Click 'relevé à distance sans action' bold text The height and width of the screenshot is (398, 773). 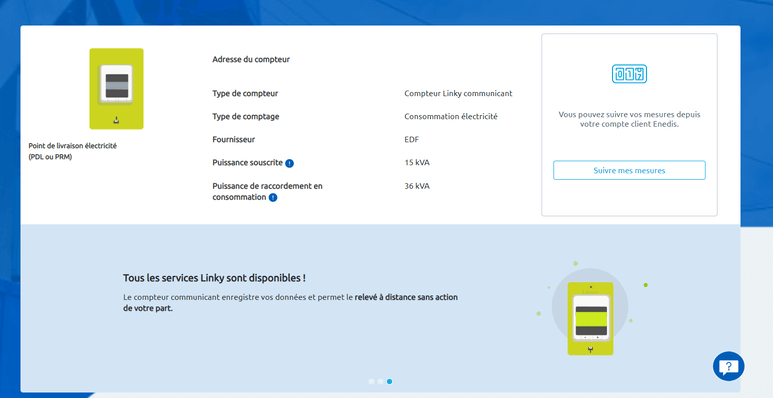(406, 297)
